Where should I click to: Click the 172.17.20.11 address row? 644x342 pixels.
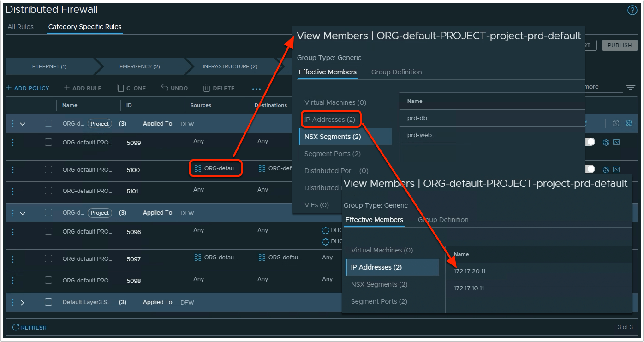coord(539,271)
